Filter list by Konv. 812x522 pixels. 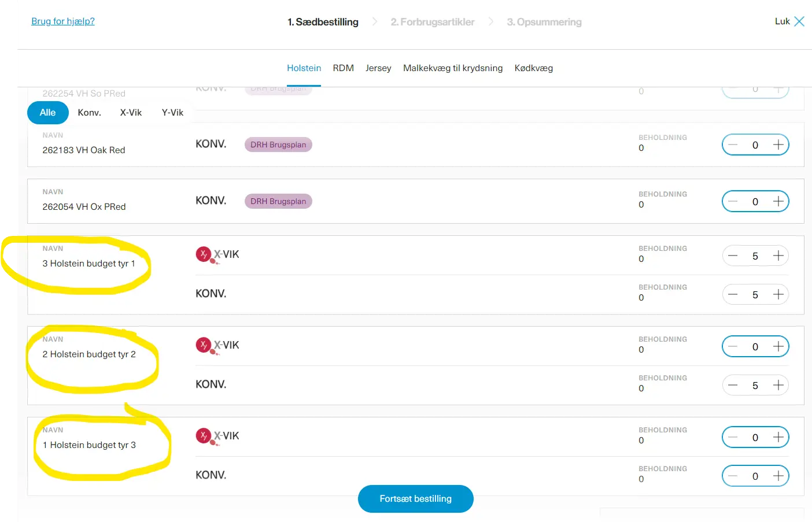click(x=89, y=113)
